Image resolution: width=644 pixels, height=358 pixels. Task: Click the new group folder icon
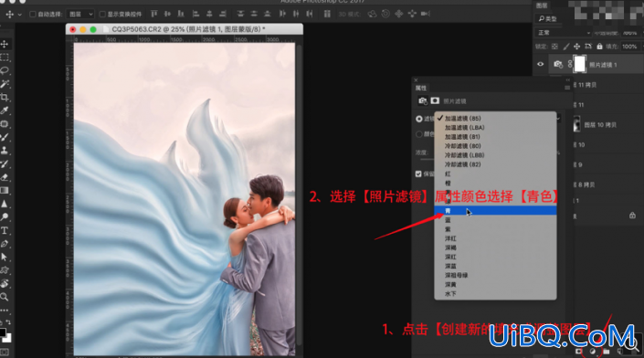tap(607, 352)
